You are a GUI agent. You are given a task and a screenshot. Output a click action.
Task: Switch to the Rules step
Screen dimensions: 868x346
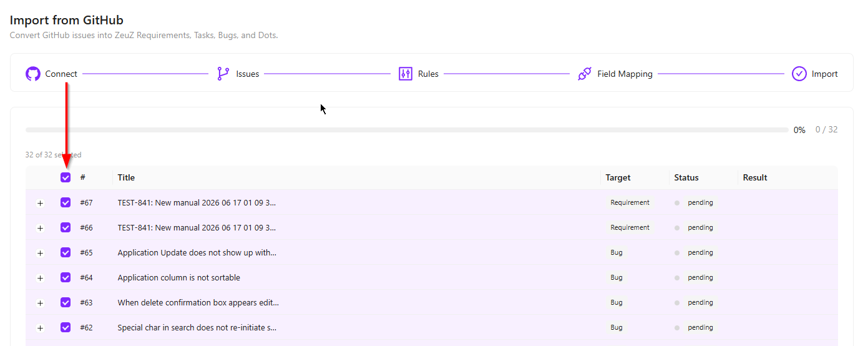pos(419,74)
